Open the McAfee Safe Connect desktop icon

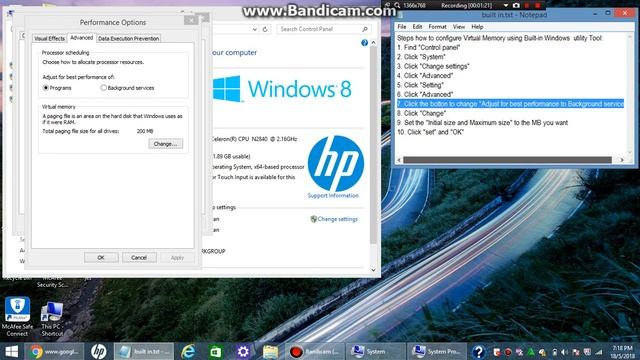(17, 317)
